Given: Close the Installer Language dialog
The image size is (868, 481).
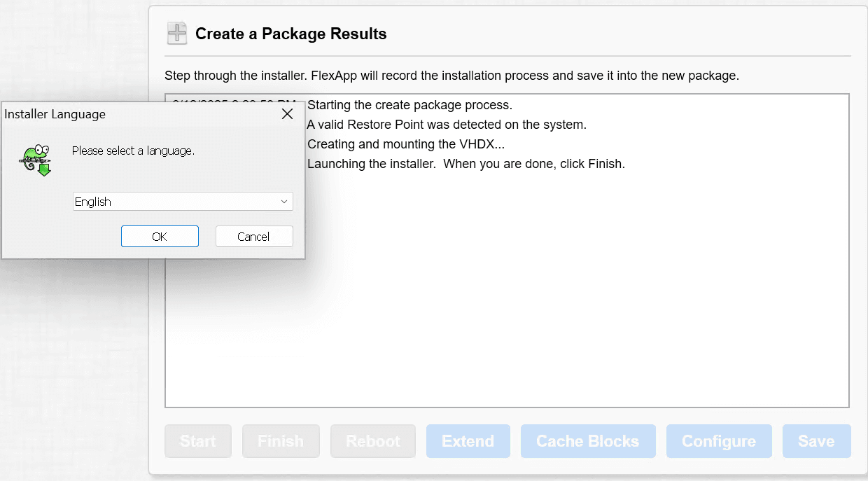Looking at the screenshot, I should [287, 114].
